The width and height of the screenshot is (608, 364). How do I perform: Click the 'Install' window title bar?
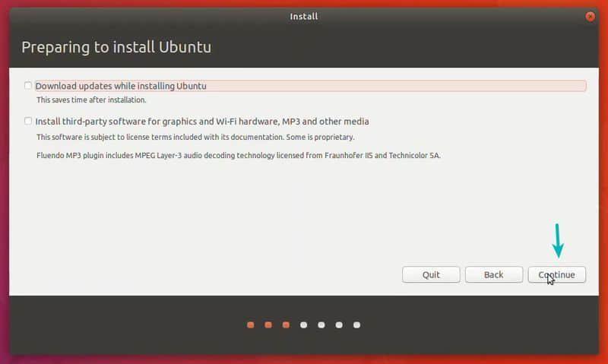pyautogui.click(x=304, y=16)
